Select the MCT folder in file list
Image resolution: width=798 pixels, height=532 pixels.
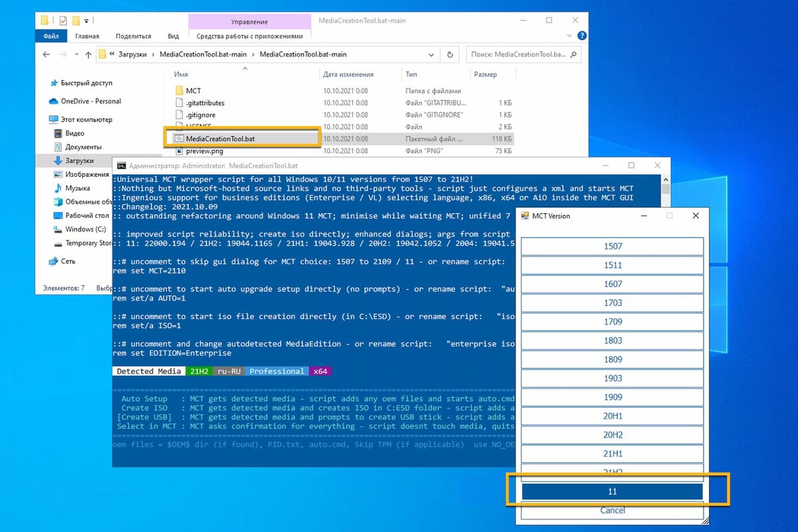[x=193, y=90]
